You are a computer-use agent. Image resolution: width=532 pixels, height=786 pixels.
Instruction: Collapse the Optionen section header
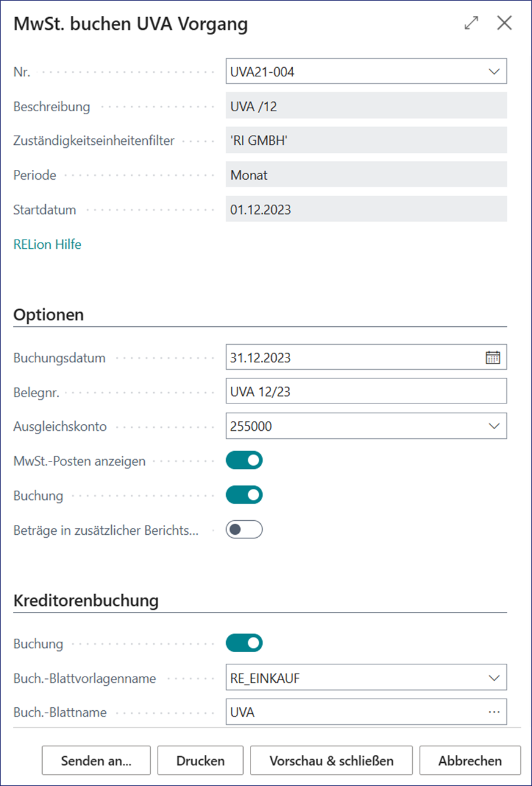[49, 315]
